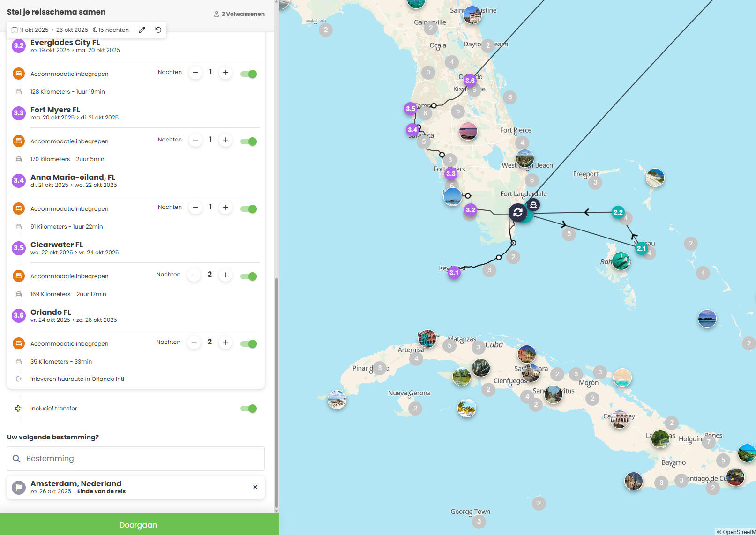This screenshot has height=535, width=756.
Task: Click the itinerary panel vertical scrollbar
Action: tap(277, 394)
